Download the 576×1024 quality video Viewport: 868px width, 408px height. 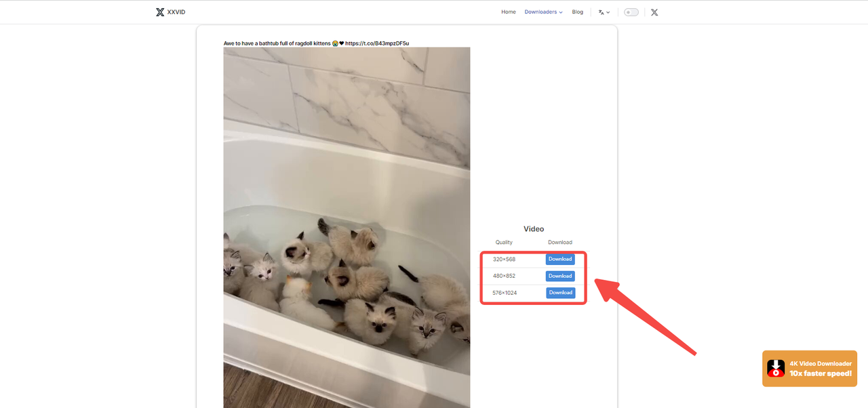click(x=560, y=293)
